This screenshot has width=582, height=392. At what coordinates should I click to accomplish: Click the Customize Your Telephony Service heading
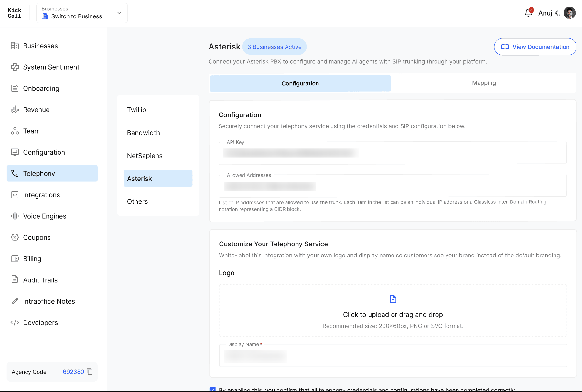point(273,244)
